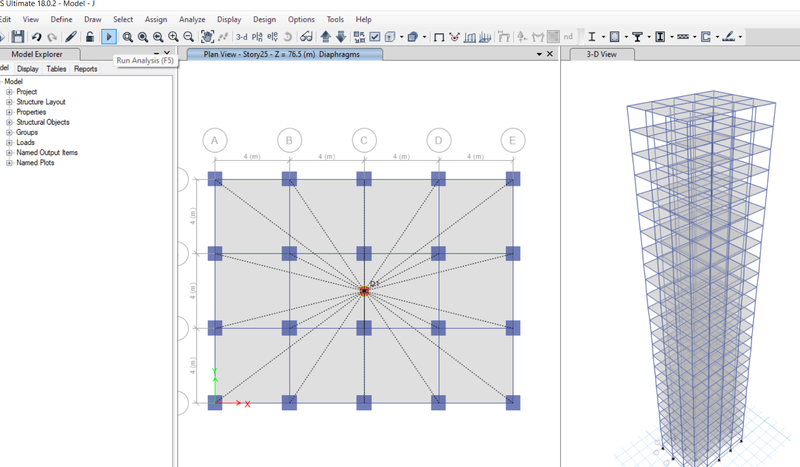Save the model with the floppy disk icon
Viewport: 800px width, 467px height.
18,36
